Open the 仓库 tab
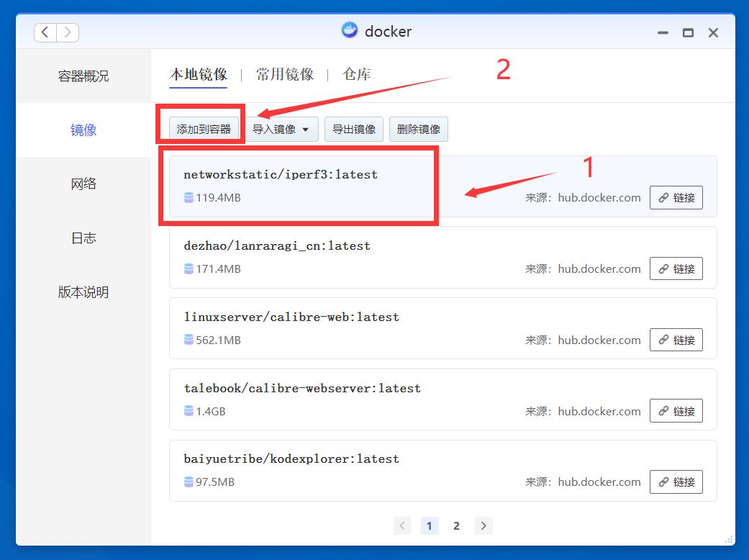Image resolution: width=749 pixels, height=560 pixels. (355, 73)
